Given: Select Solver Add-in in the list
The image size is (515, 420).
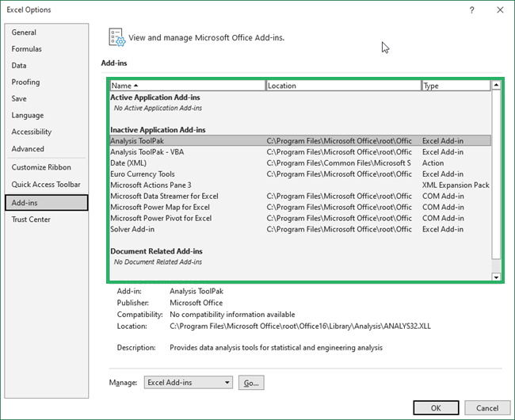Looking at the screenshot, I should tap(132, 230).
